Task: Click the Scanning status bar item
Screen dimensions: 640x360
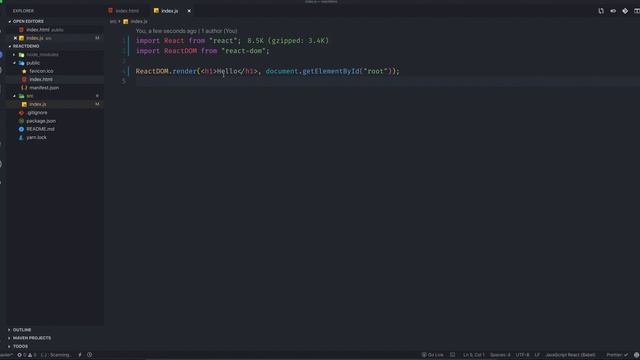Action: 57,355
